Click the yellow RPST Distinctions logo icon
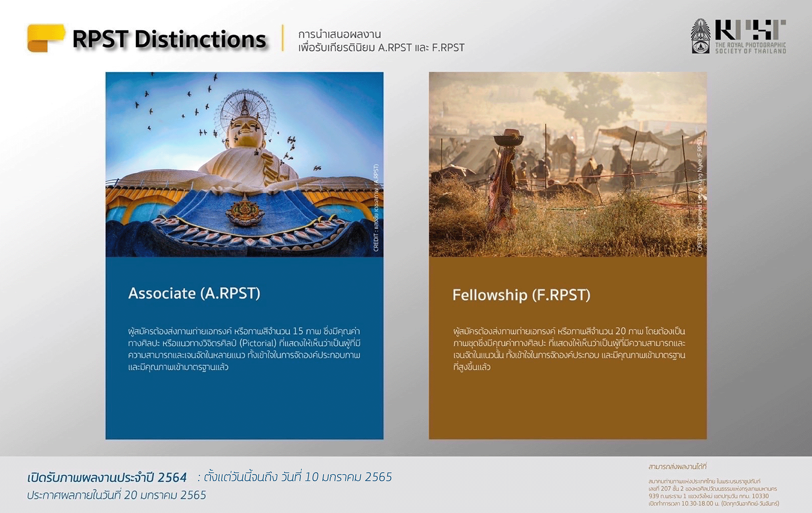Viewport: 812px width, 513px height. click(x=46, y=38)
